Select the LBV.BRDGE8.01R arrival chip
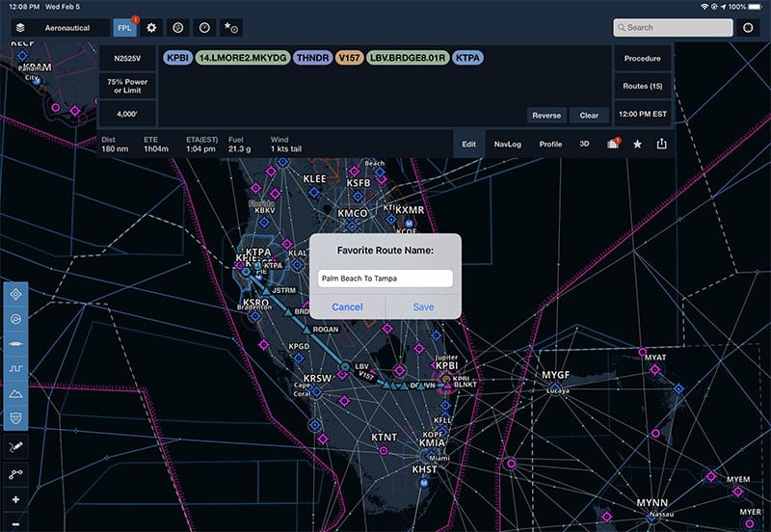 (408, 58)
